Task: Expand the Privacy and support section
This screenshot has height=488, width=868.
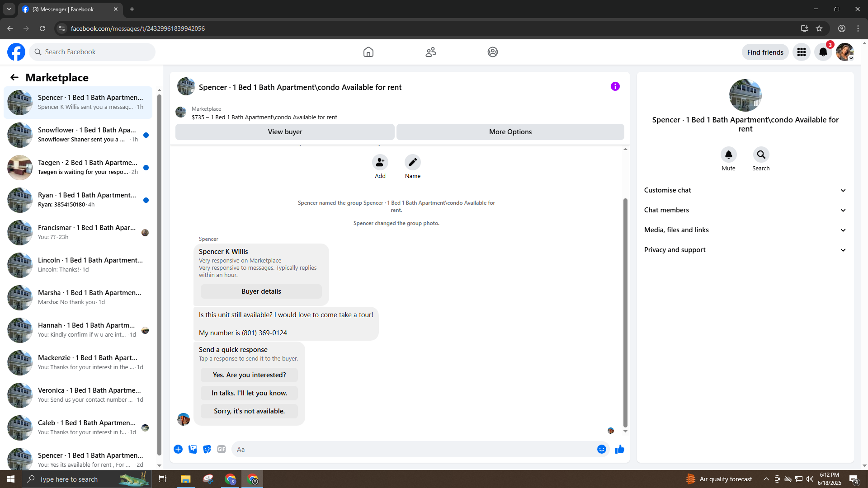Action: (x=745, y=250)
